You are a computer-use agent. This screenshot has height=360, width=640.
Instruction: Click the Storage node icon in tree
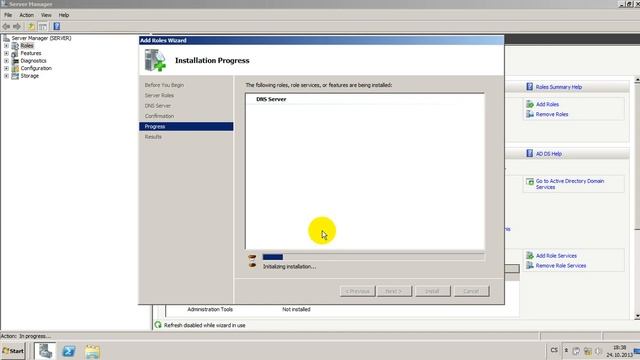tap(15, 76)
